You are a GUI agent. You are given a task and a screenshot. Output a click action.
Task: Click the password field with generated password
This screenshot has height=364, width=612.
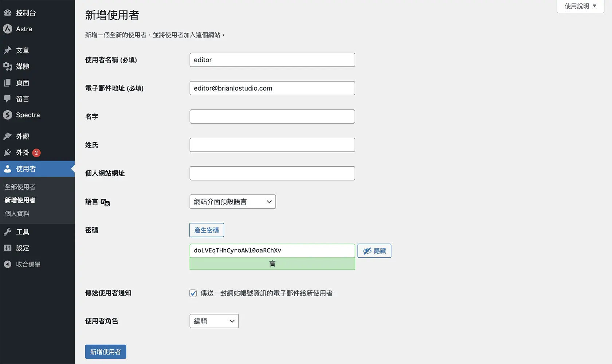point(272,250)
